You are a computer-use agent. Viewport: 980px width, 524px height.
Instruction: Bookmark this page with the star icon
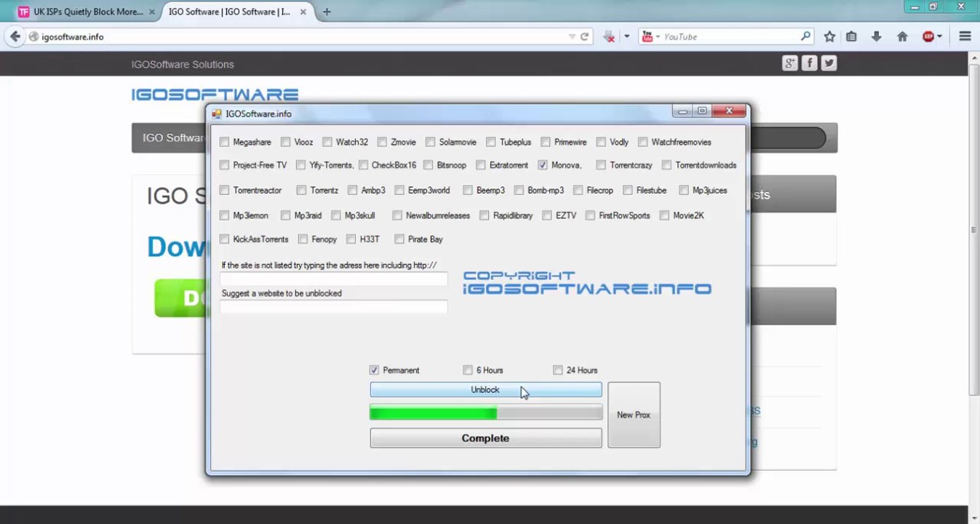829,36
